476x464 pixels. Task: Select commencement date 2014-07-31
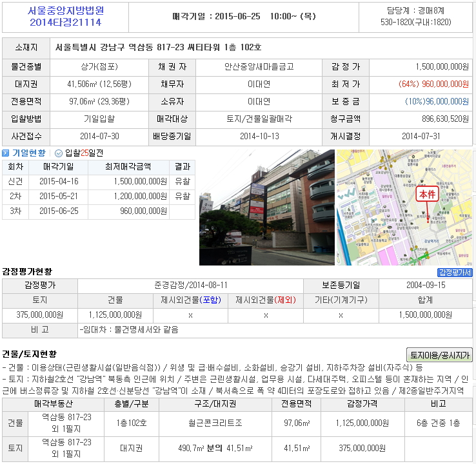421,137
